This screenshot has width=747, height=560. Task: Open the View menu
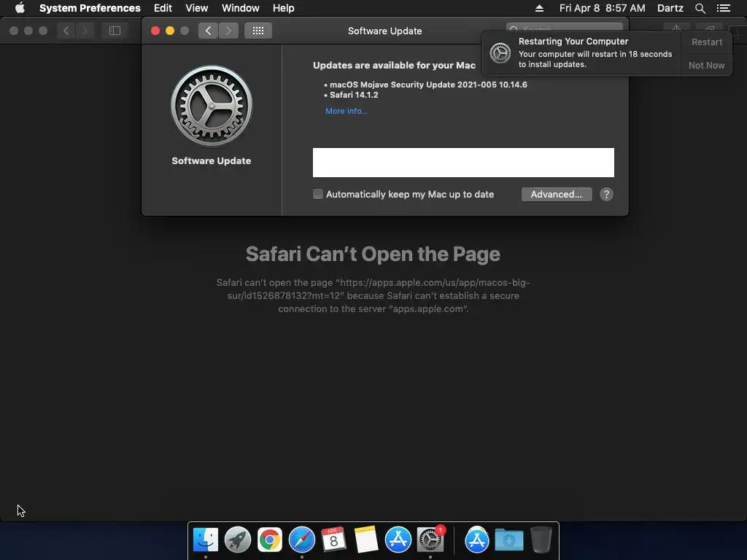(x=197, y=8)
